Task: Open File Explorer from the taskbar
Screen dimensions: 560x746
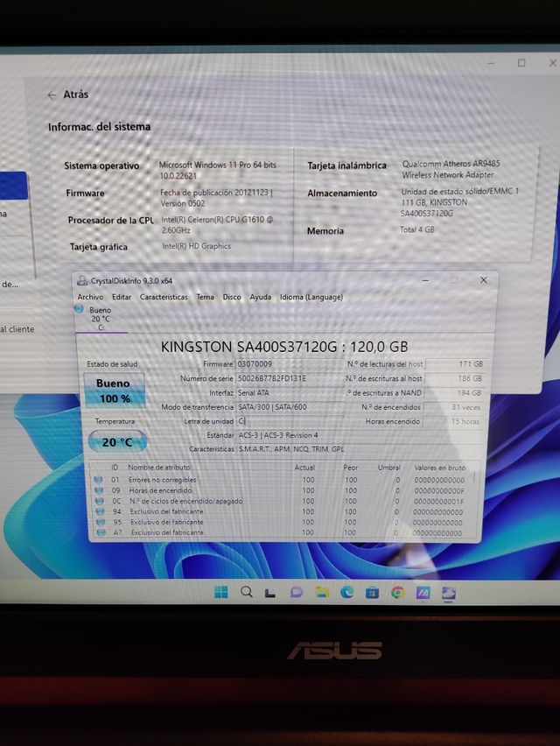Action: [x=322, y=592]
